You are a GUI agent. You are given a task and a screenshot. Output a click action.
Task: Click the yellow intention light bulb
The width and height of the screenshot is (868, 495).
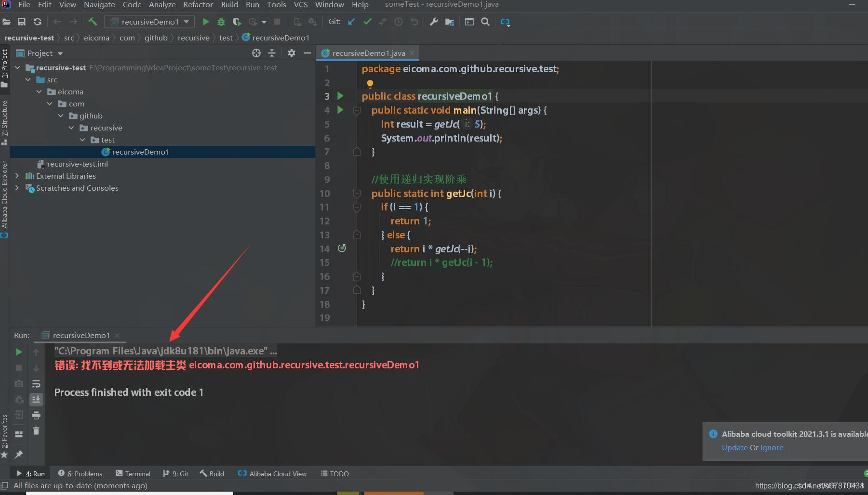click(370, 84)
